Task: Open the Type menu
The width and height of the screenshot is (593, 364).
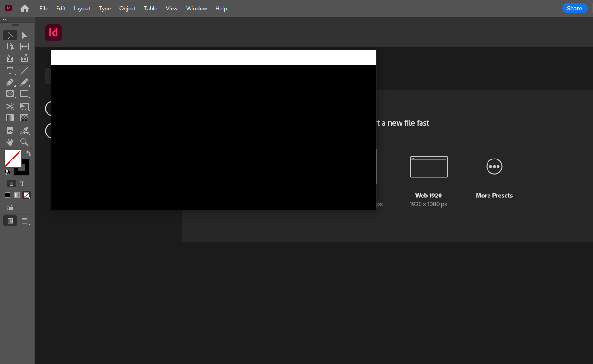Action: (x=105, y=9)
